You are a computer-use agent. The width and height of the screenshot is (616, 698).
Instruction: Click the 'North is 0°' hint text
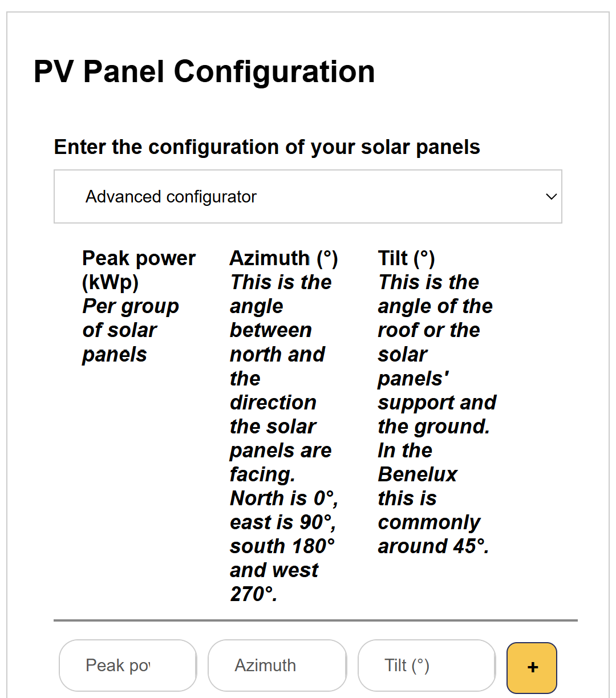click(283, 498)
